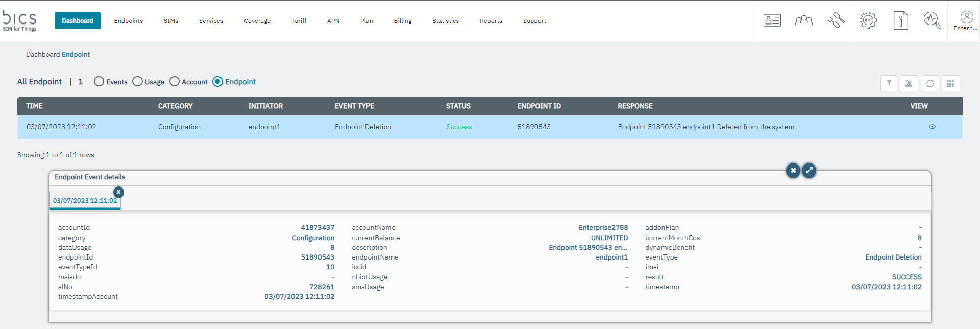Select the Events radio button
The height and width of the screenshot is (329, 980).
click(x=99, y=82)
